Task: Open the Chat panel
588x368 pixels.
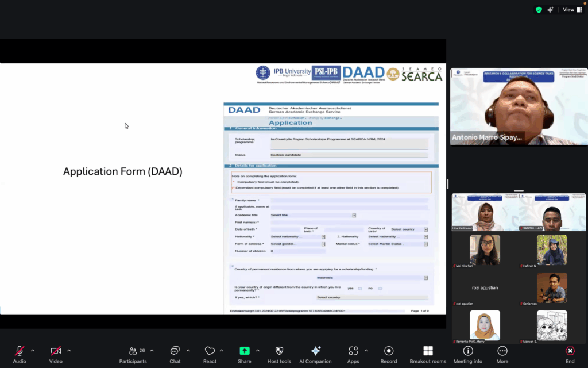Action: click(x=175, y=351)
